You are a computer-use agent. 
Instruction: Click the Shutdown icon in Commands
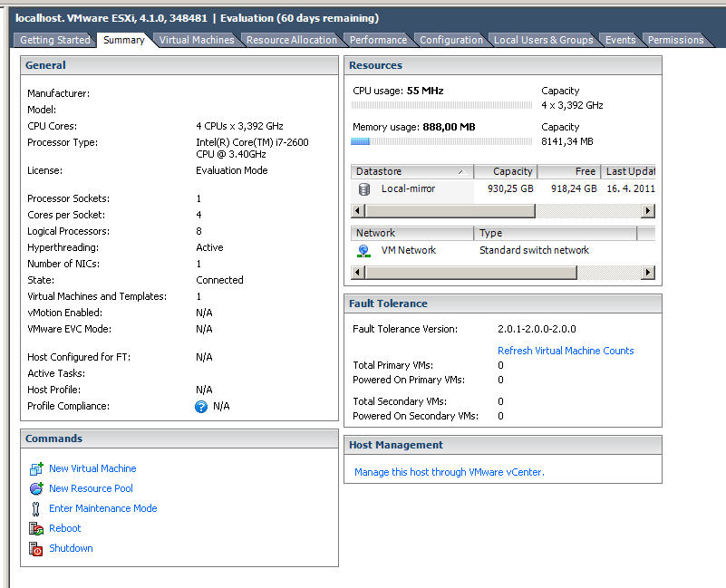click(34, 548)
